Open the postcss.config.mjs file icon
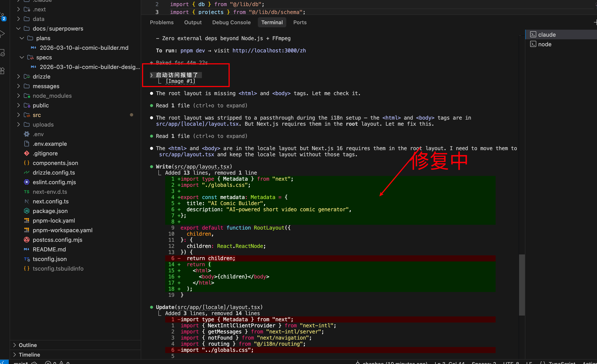Image resolution: width=597 pixels, height=364 pixels. point(27,240)
